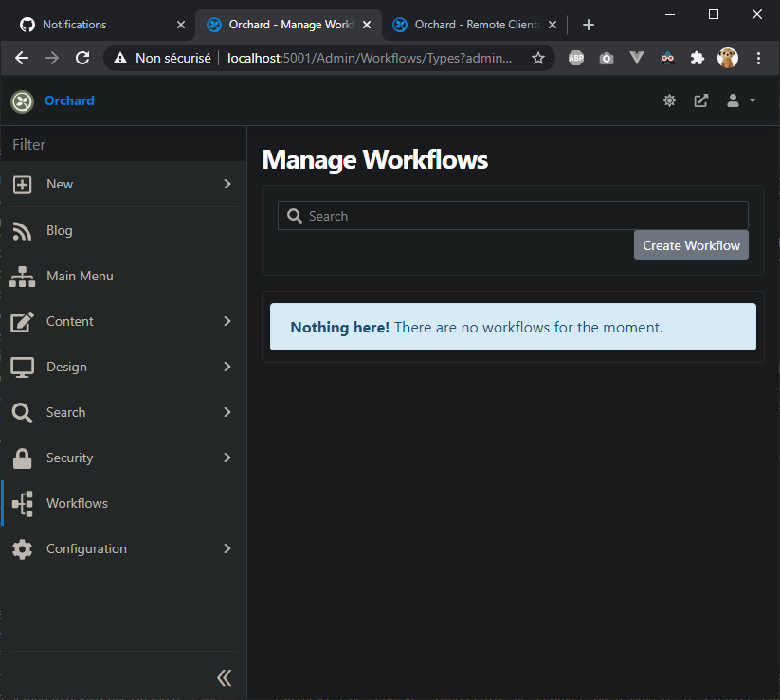780x700 pixels.
Task: Select the Blog feed icon in sidebar
Action: (x=22, y=230)
